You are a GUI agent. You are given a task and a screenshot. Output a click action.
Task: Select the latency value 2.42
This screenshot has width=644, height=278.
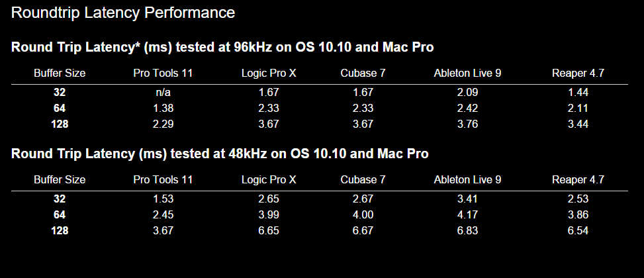pos(467,108)
